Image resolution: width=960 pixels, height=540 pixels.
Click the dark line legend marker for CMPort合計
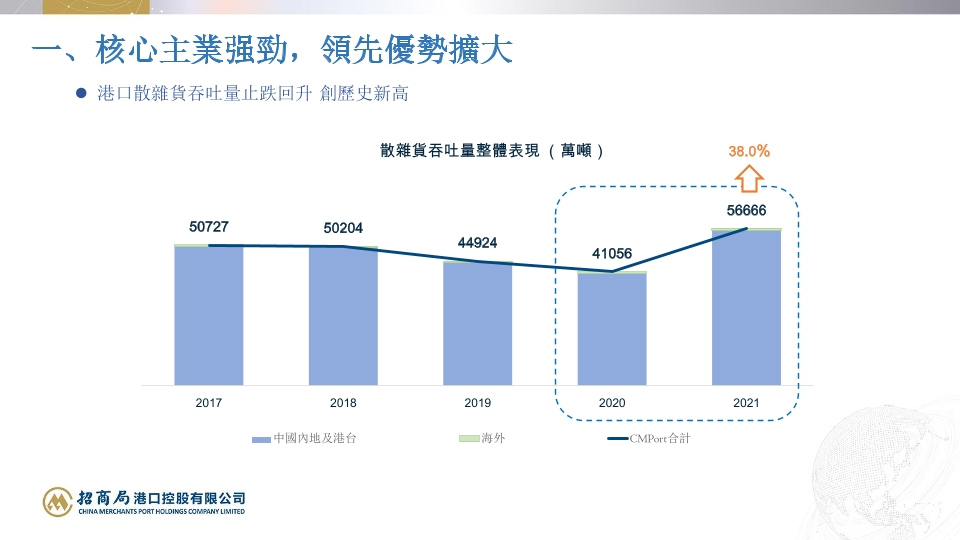[618, 438]
